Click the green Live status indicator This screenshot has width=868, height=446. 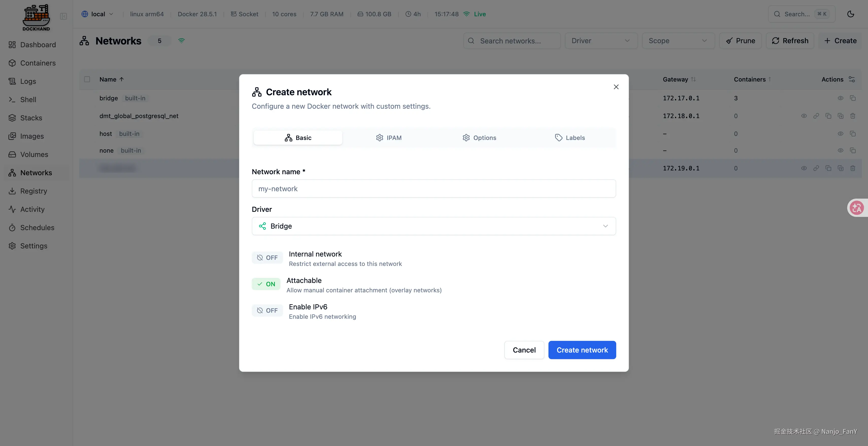coord(474,14)
